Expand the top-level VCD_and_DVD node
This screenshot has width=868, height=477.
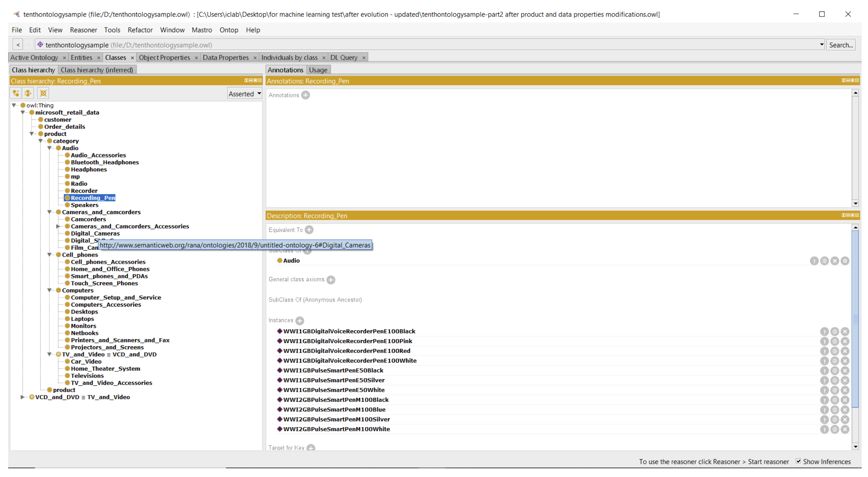tap(23, 397)
